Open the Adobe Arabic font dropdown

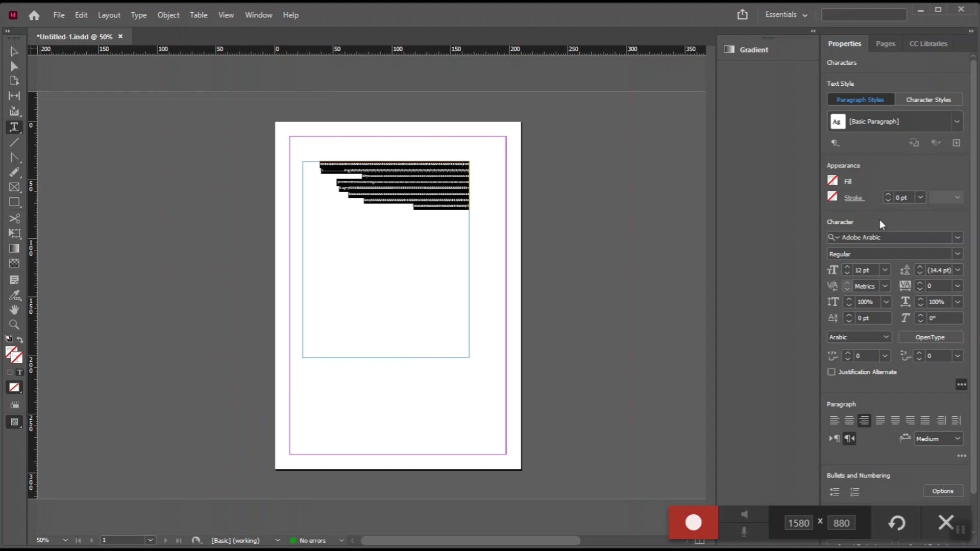coord(958,237)
